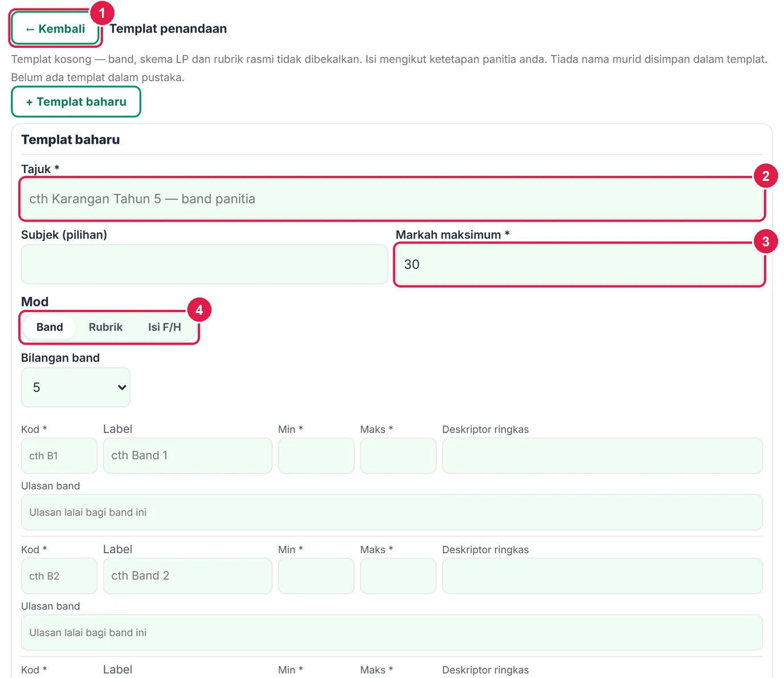
Task: Click the Kod field with placeholder cth B1
Action: (x=59, y=456)
